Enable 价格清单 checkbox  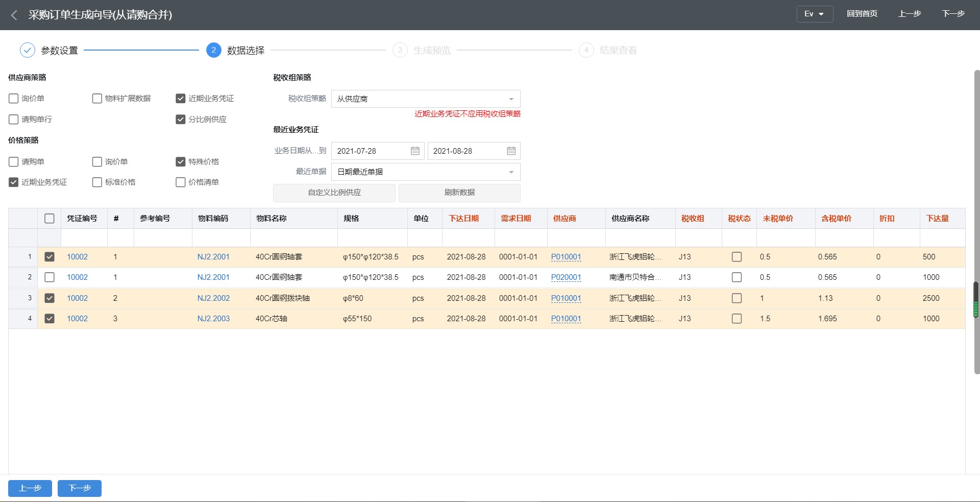(x=181, y=182)
